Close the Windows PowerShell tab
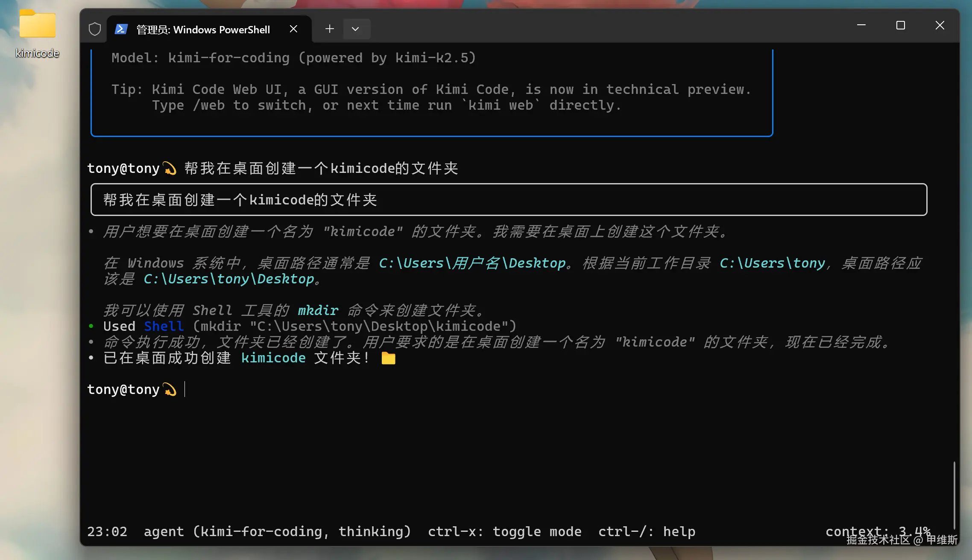 293,29
